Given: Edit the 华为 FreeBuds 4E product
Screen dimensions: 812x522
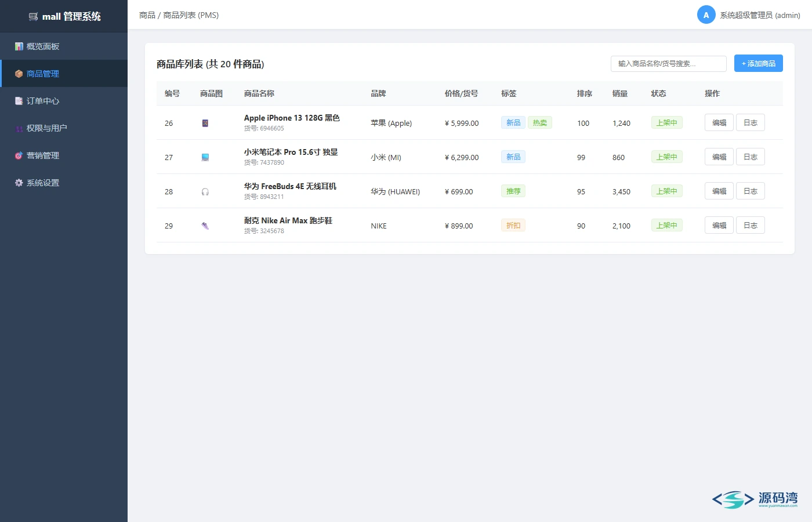Looking at the screenshot, I should [719, 191].
